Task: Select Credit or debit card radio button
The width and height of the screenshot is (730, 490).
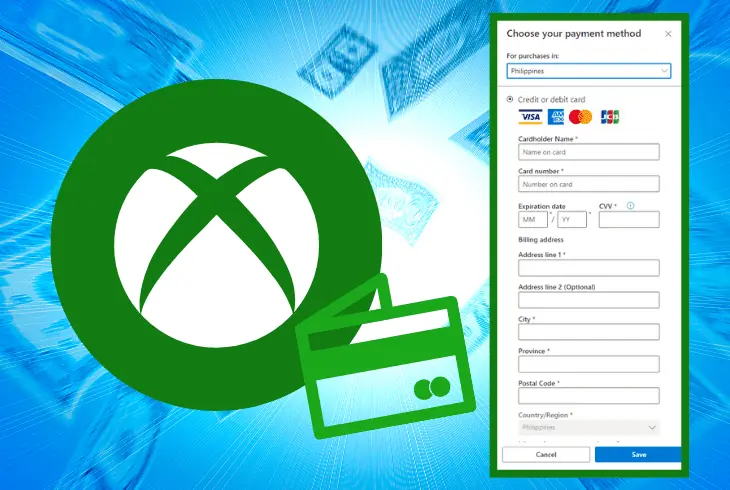Action: 510,99
